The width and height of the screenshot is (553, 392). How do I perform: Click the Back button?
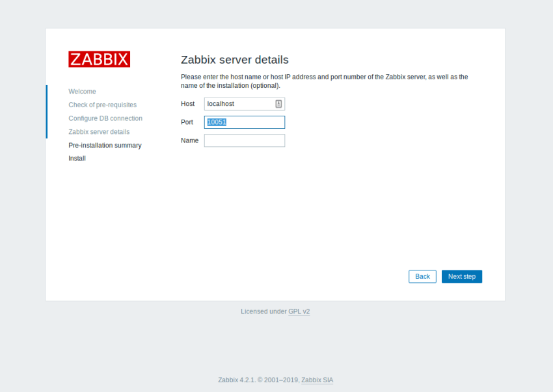(x=422, y=276)
